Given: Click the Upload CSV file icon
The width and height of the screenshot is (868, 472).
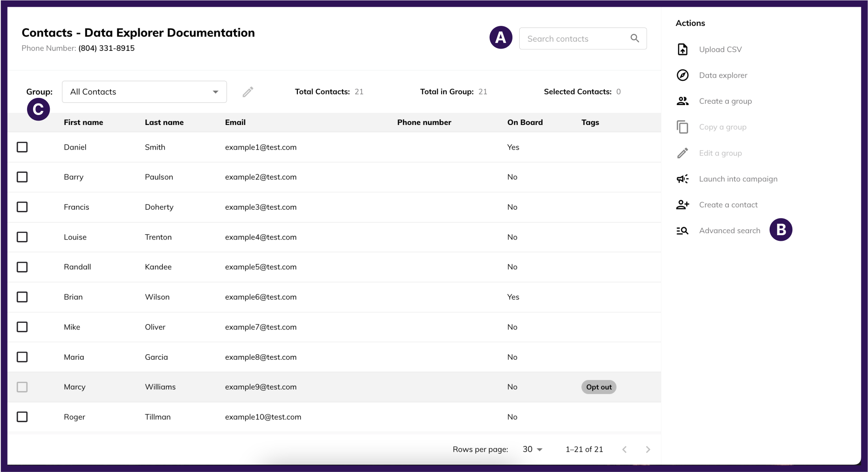Looking at the screenshot, I should (x=682, y=49).
